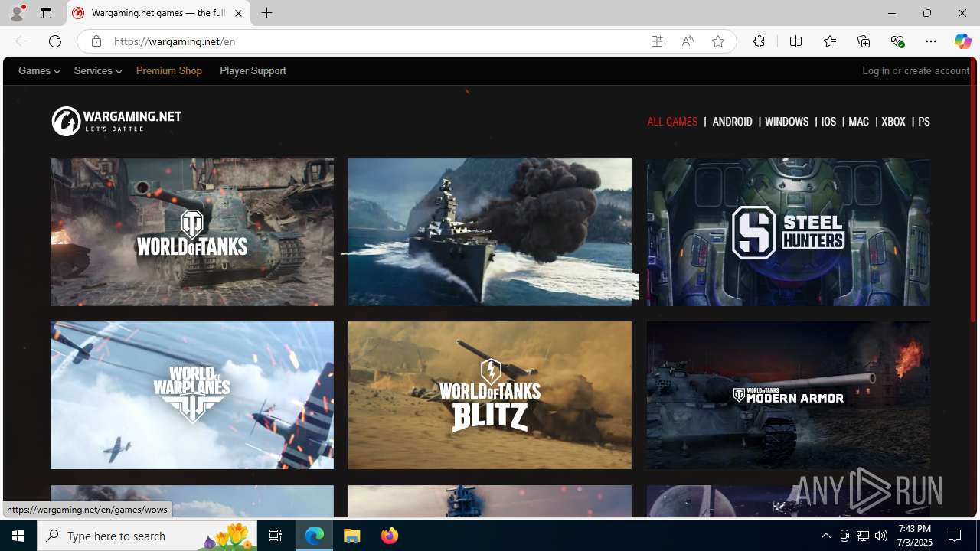
Task: Open the World of Tanks game tile
Action: [x=192, y=232]
